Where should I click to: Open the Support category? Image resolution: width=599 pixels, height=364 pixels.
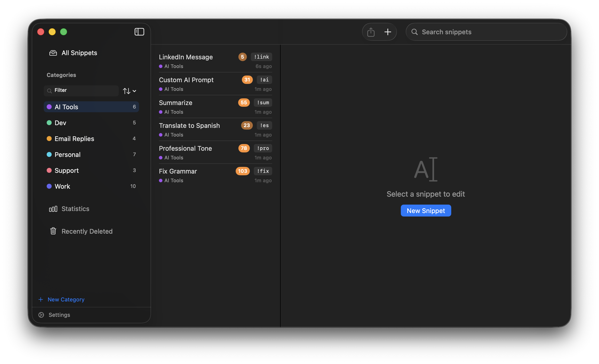[x=91, y=170]
